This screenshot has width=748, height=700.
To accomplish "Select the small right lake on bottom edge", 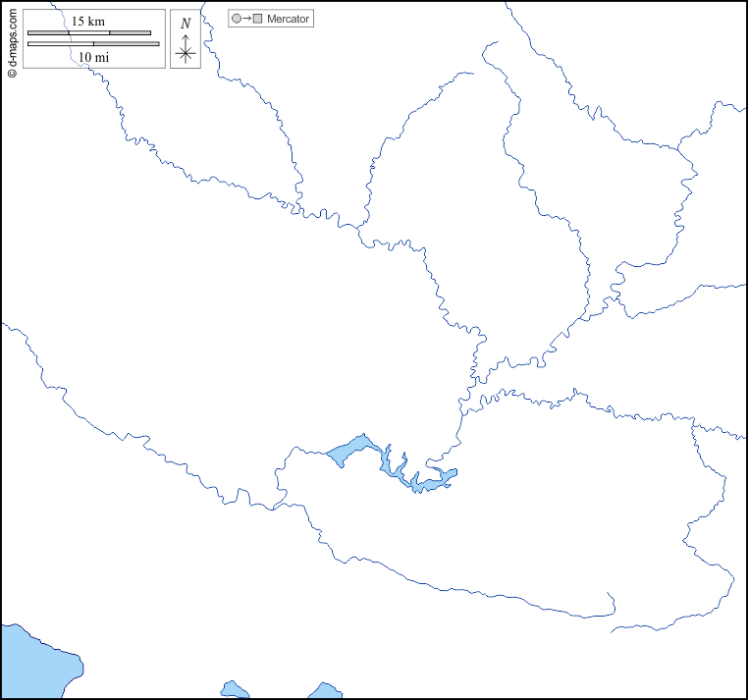I will point(324,692).
